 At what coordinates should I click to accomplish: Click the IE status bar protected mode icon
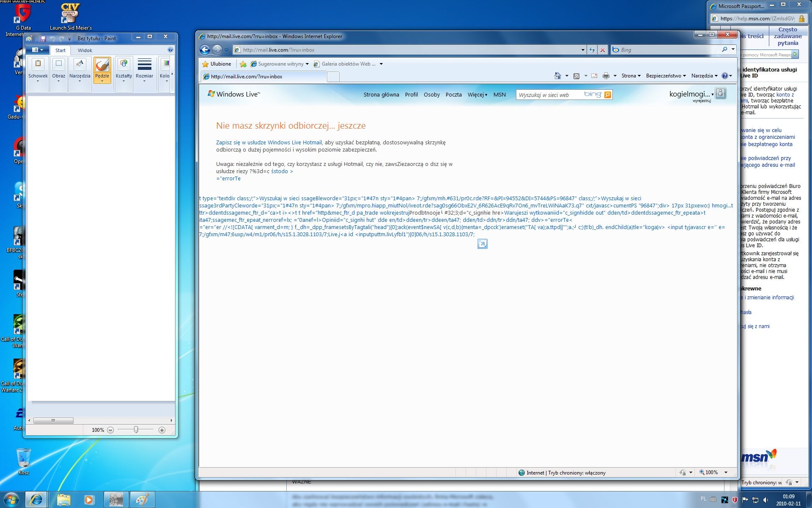[683, 472]
